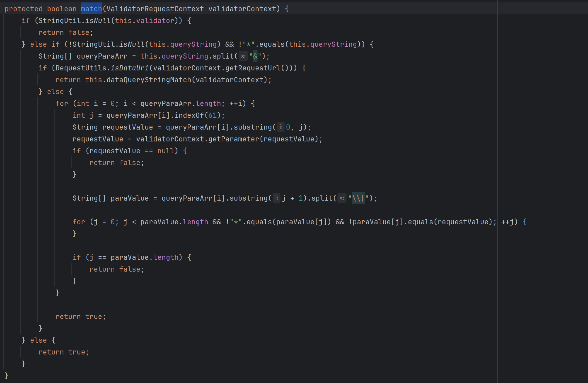Click the "\\|" regex string literal
Screen dimensions: 588x383
coord(358,198)
